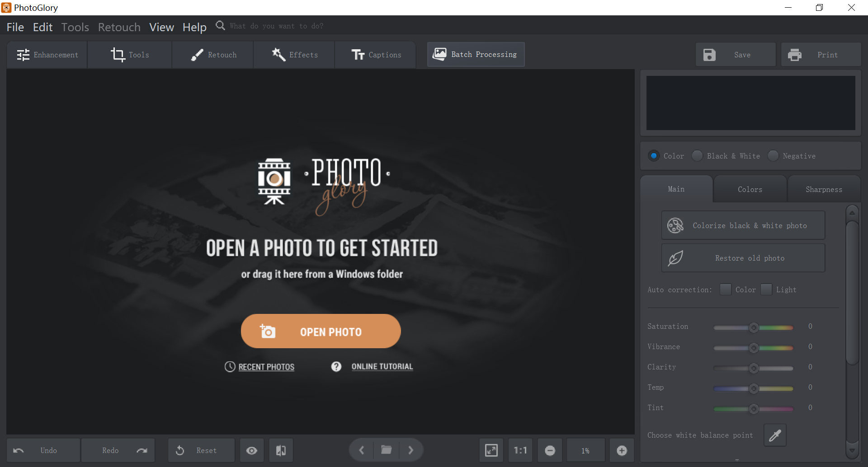Click the Tint slider handle
Screen dimensions: 868x467
[754, 409]
